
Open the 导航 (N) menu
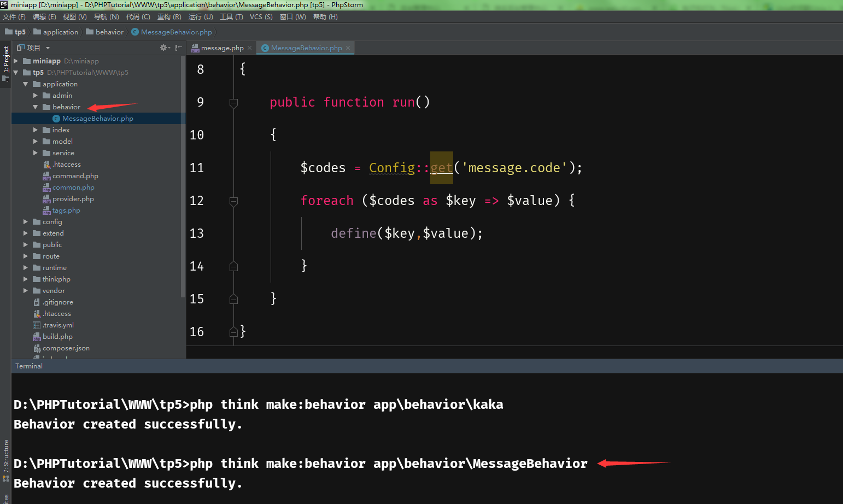[106, 17]
